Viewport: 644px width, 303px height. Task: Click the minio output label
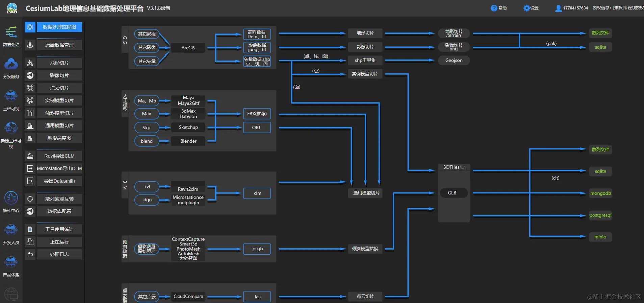pyautogui.click(x=600, y=237)
